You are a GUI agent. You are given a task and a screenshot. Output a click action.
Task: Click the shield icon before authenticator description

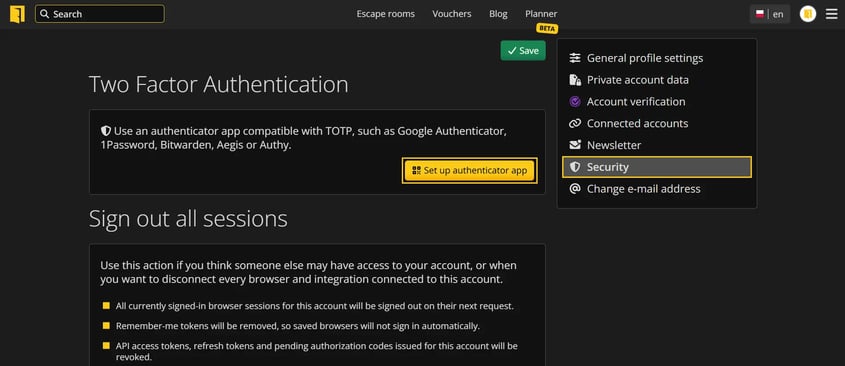(106, 131)
